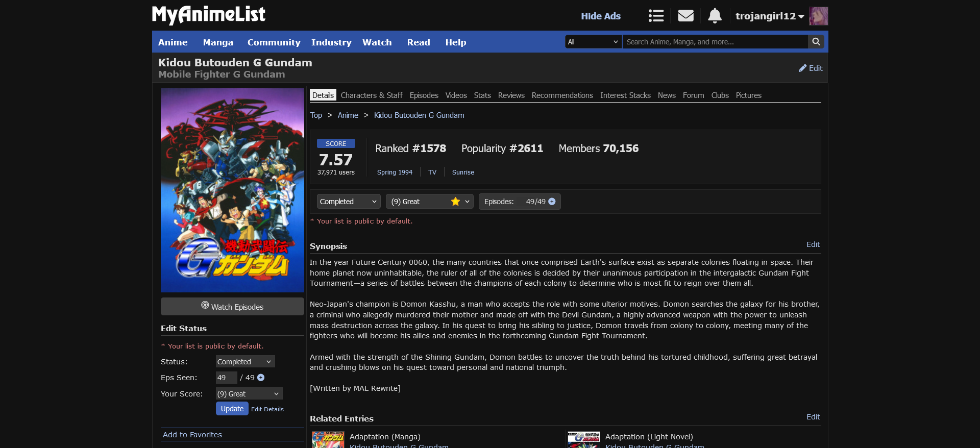
Task: Switch to the Stats tab
Action: coord(482,95)
